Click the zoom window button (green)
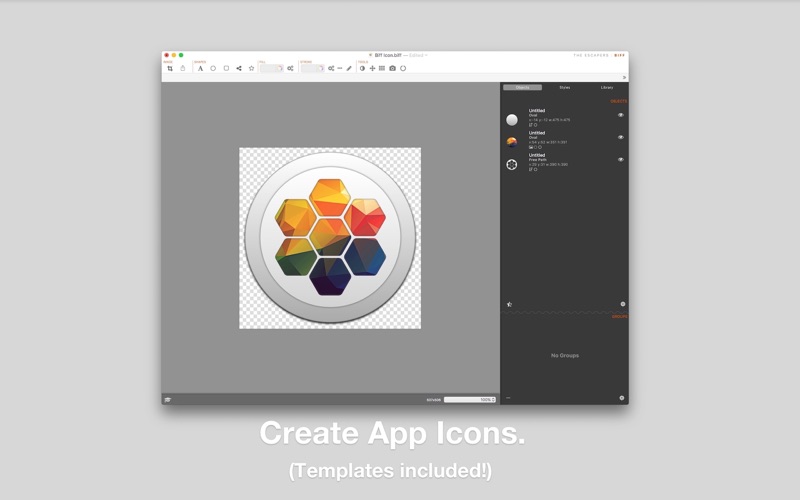Viewport: 800px width, 500px height. click(181, 55)
